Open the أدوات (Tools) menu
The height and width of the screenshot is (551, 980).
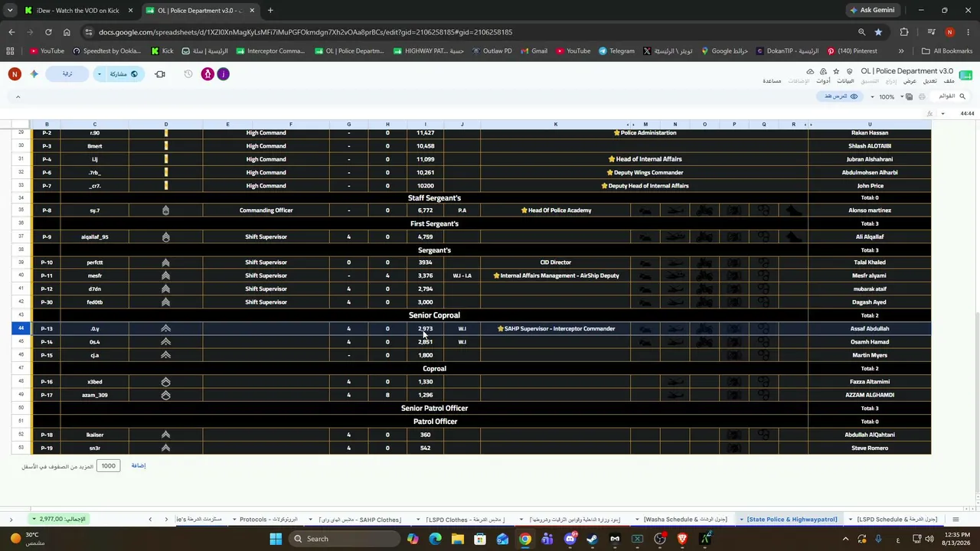823,81
